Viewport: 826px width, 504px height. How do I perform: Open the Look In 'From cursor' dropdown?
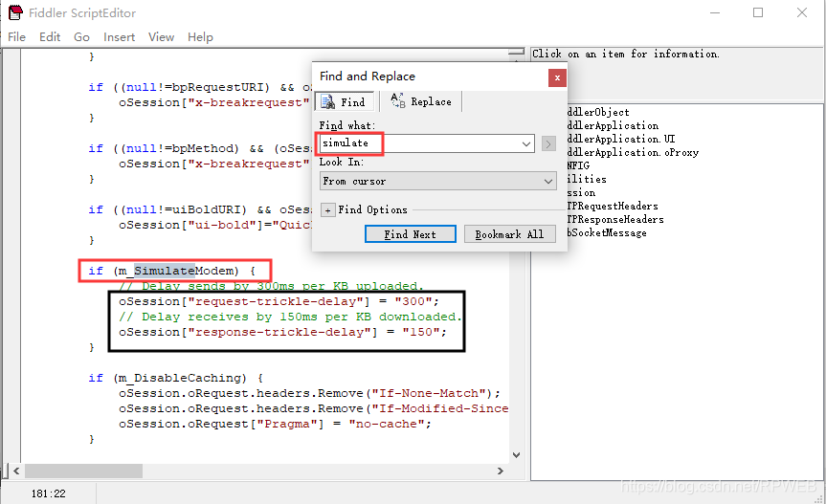tap(437, 181)
